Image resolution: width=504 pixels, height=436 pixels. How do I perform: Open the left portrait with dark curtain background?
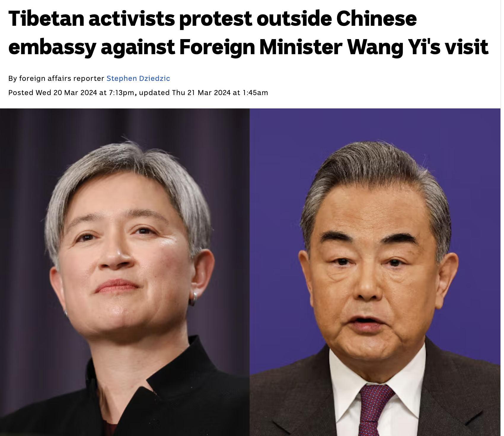point(125,272)
